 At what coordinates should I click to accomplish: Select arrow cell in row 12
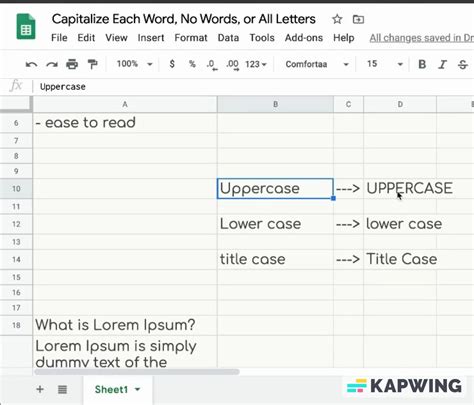point(348,224)
